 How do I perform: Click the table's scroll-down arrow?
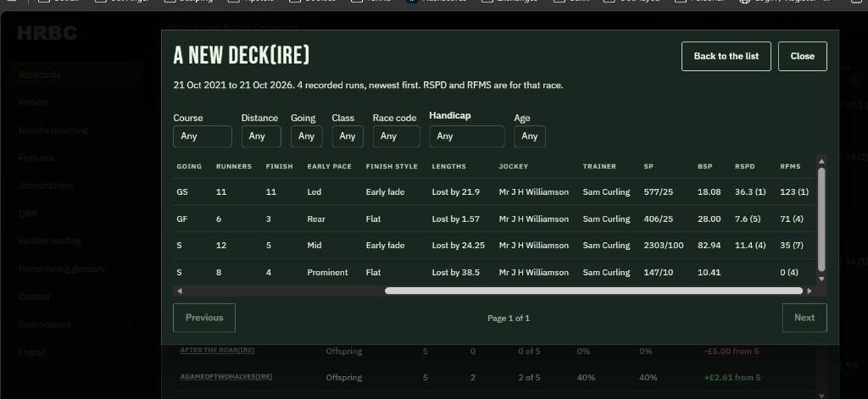coord(821,279)
